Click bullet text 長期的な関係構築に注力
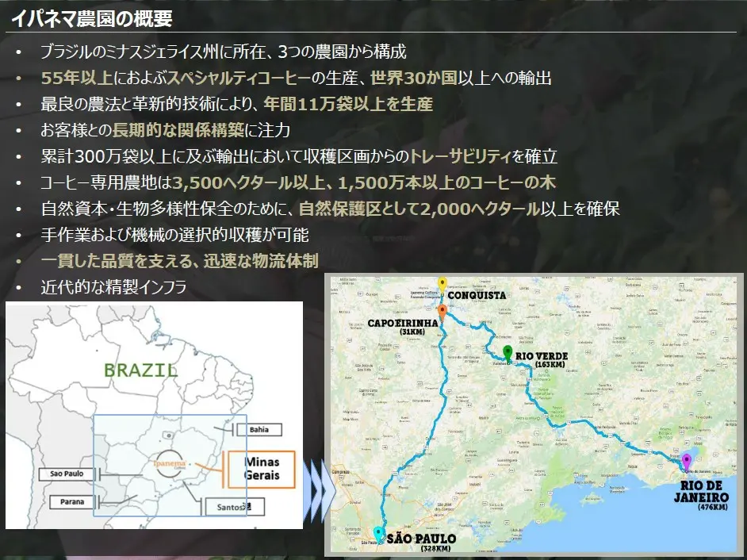The height and width of the screenshot is (560, 747). point(201,130)
